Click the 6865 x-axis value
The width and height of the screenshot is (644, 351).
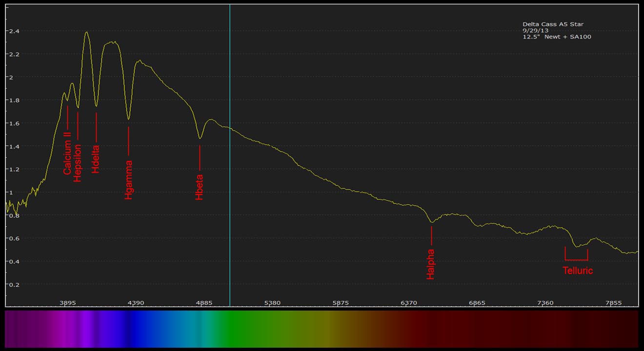point(477,303)
